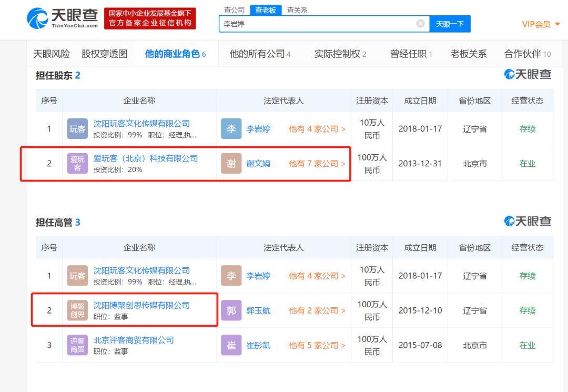Click the search input containing 李岩婷

pos(316,24)
